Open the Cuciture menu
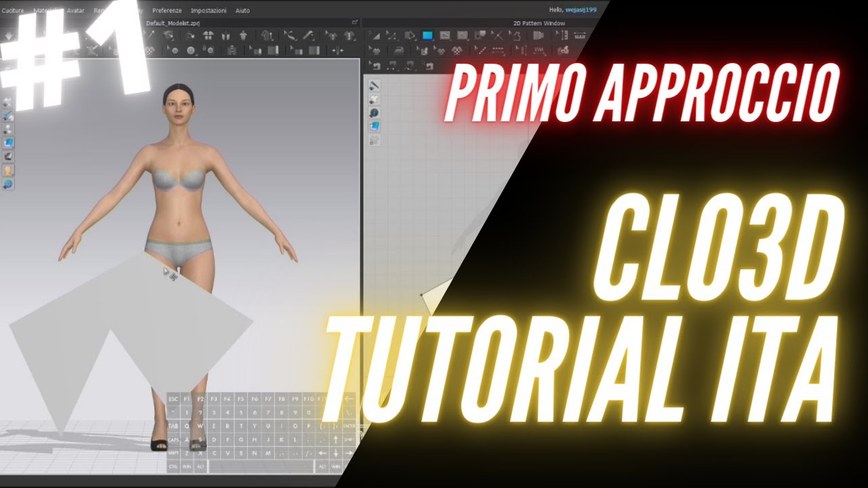868x488 pixels. coord(13,10)
